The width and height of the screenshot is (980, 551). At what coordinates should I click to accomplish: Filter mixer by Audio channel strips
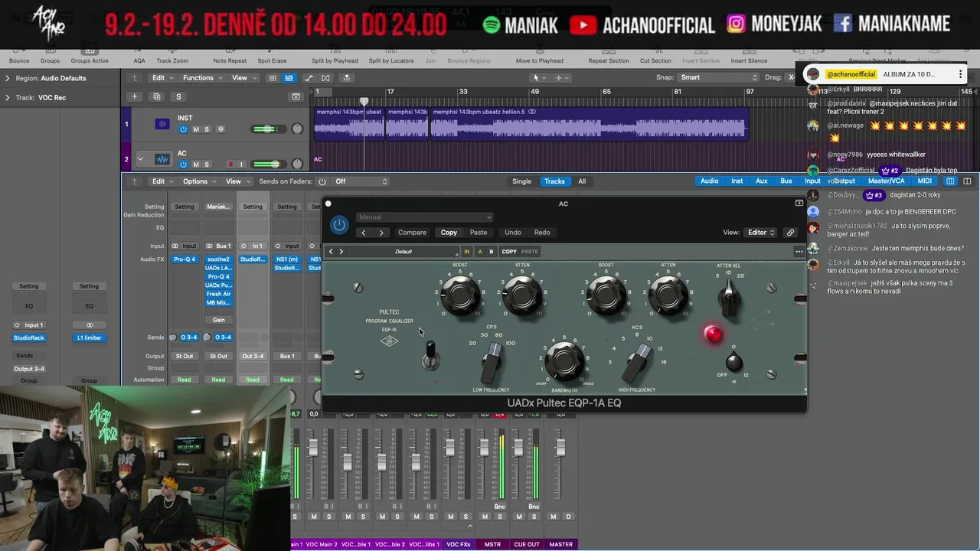pyautogui.click(x=710, y=181)
